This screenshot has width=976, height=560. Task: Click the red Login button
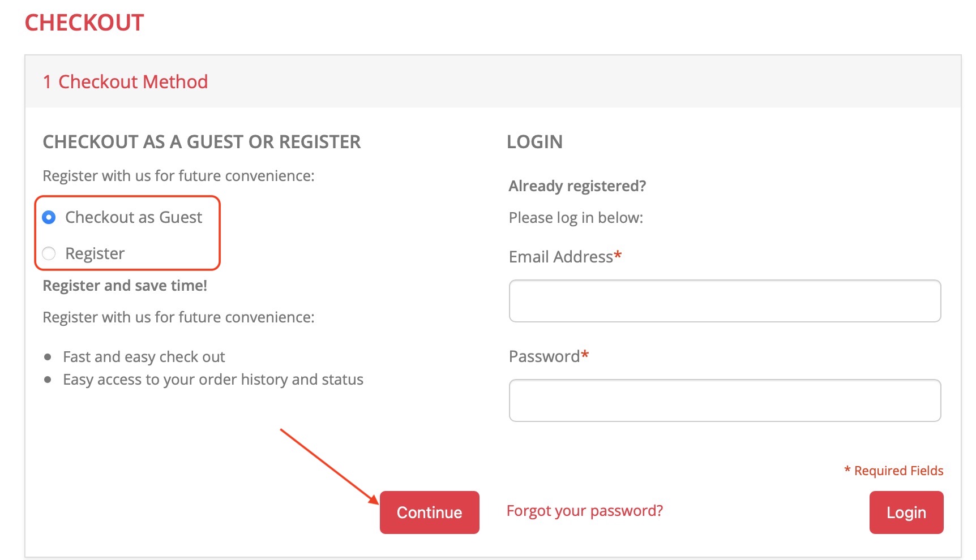[x=906, y=512]
